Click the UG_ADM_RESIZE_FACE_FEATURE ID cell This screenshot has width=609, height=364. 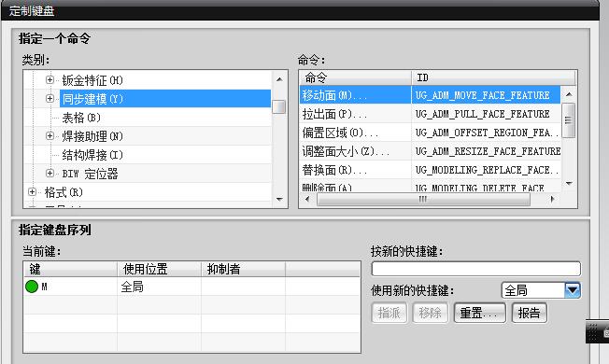[486, 151]
